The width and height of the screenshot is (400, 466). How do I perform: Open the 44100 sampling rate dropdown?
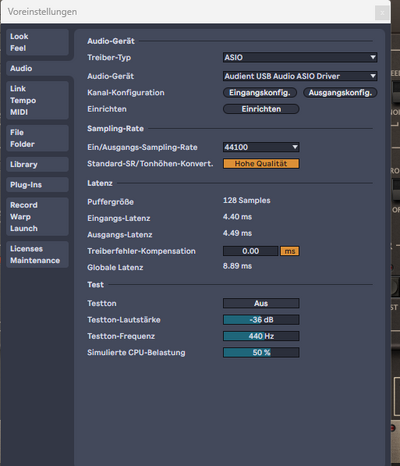261,147
